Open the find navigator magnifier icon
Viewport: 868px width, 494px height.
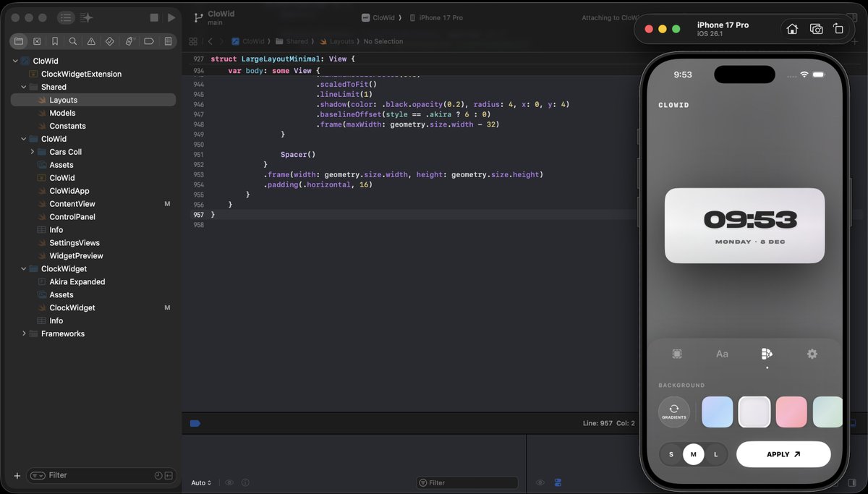tap(73, 41)
